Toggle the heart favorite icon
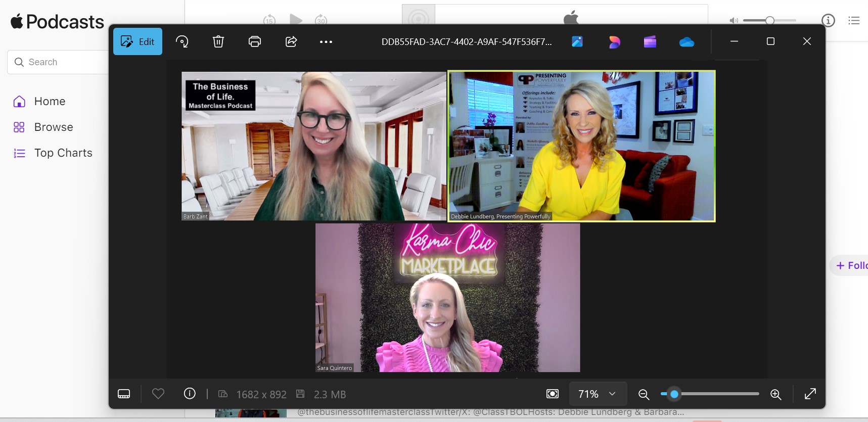This screenshot has width=868, height=422. (158, 394)
